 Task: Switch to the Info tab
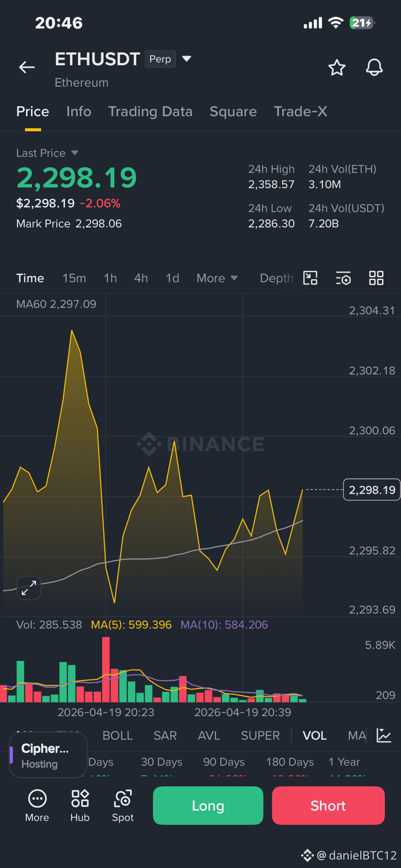78,112
